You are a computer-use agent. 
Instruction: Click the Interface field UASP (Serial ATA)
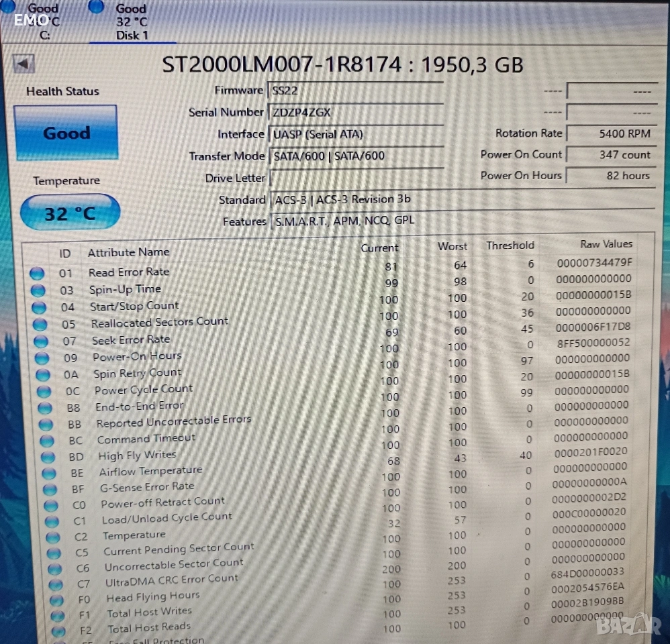356,135
